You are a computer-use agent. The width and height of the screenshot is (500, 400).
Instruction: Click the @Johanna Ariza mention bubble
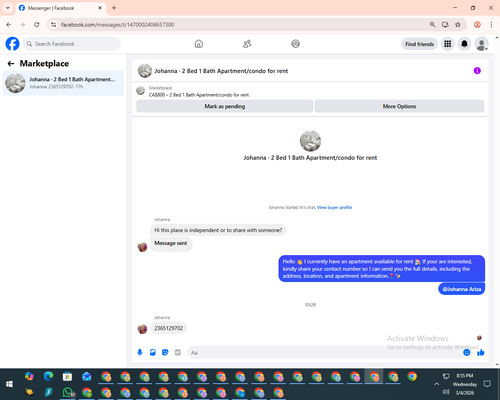tap(462, 289)
